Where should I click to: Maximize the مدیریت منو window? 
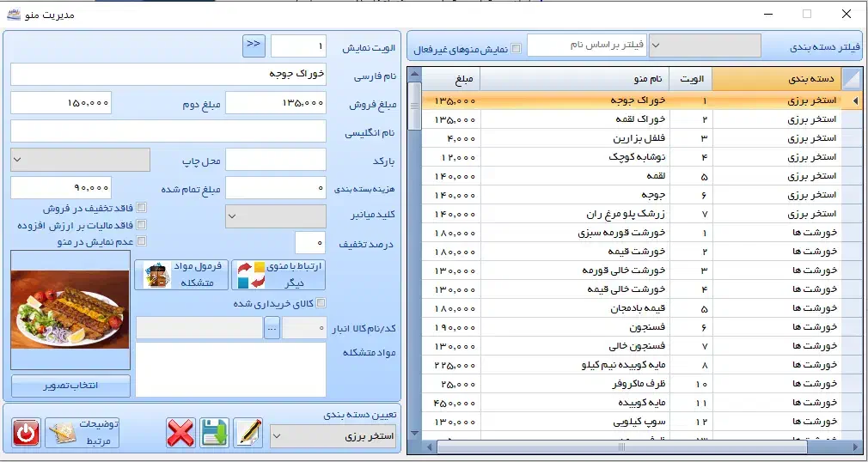[x=807, y=15]
